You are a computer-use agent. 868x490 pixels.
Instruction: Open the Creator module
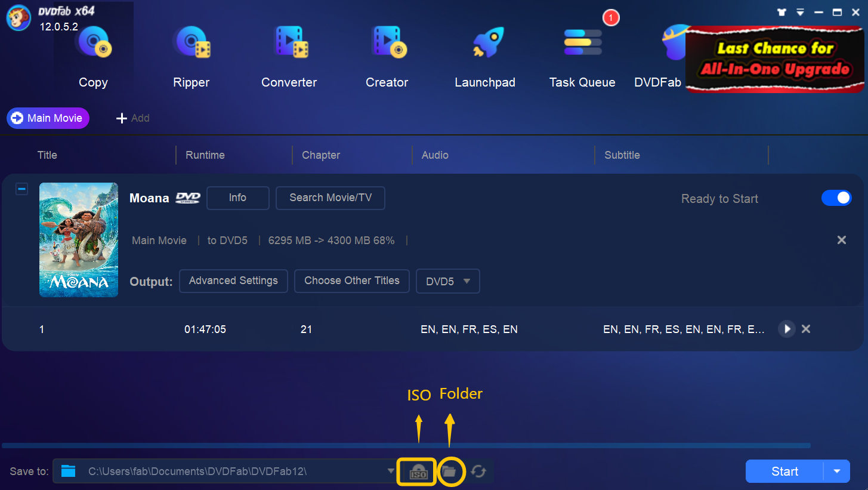(x=387, y=57)
